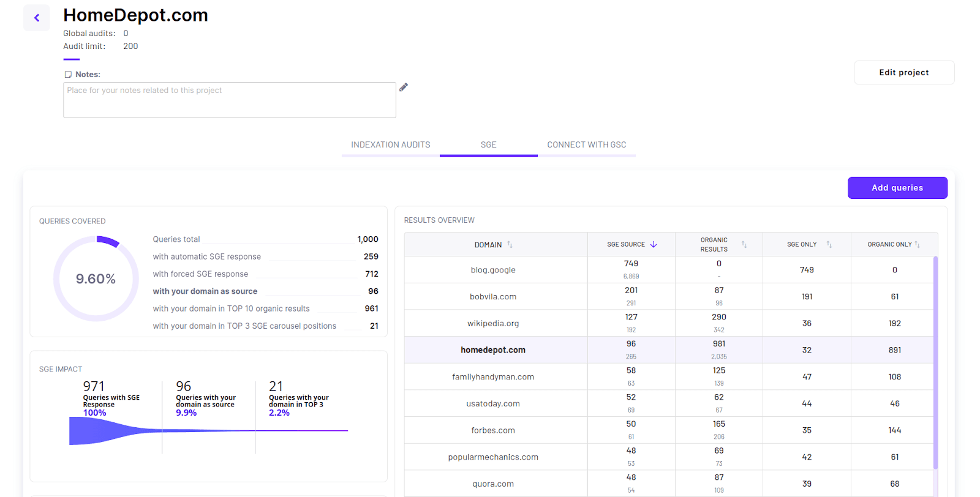The image size is (980, 497).
Task: Open the Connect with GSC tab
Action: (586, 145)
